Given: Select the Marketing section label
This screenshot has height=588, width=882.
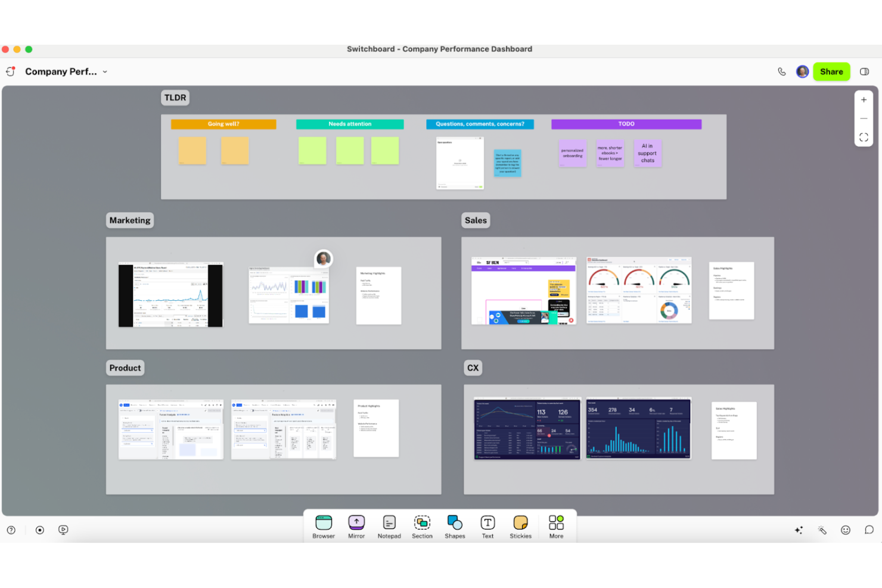Looking at the screenshot, I should [x=130, y=220].
